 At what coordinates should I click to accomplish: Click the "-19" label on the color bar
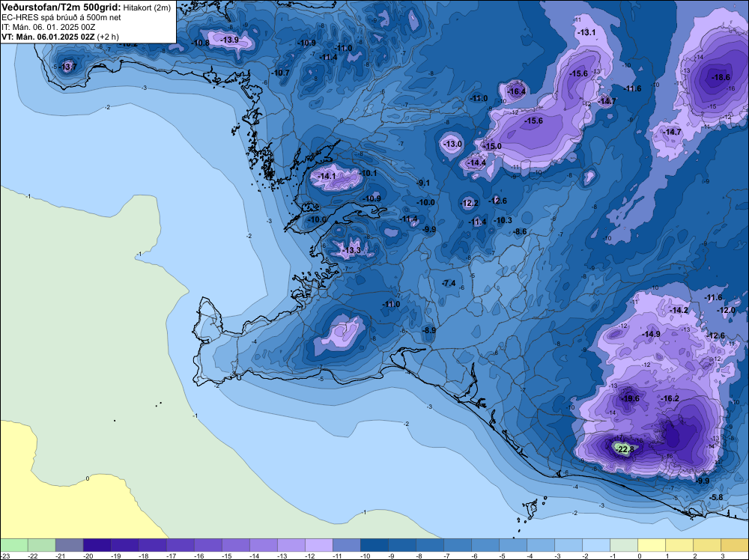point(116,556)
